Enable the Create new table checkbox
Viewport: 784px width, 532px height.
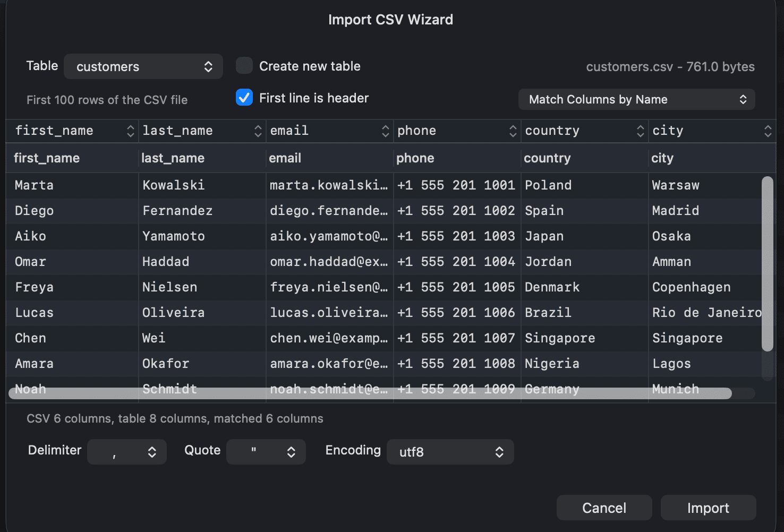[244, 66]
